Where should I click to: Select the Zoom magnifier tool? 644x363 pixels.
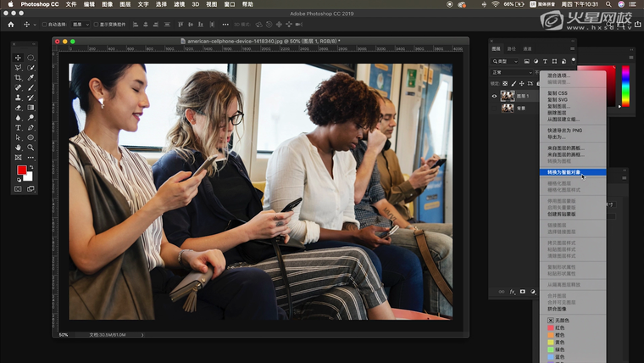pyautogui.click(x=31, y=147)
